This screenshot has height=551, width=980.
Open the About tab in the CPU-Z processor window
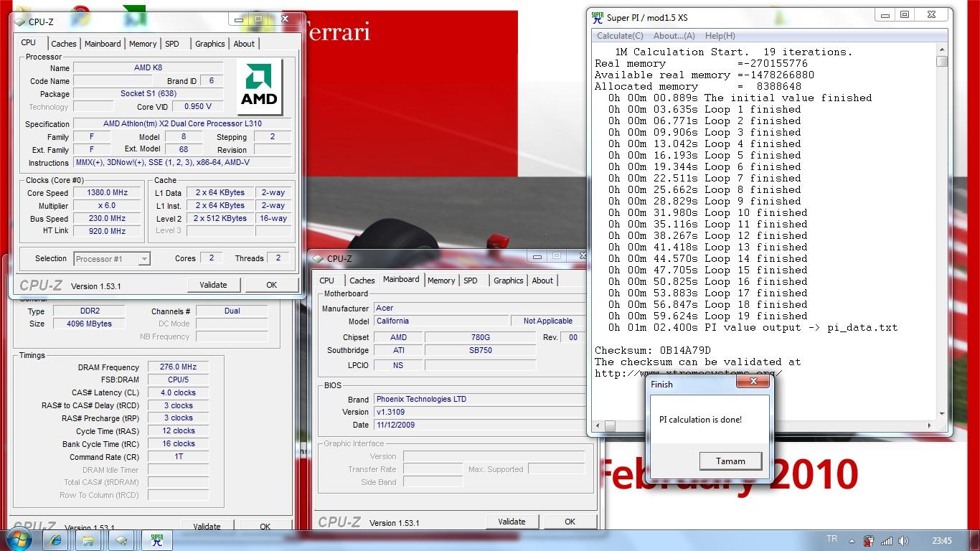(x=244, y=44)
